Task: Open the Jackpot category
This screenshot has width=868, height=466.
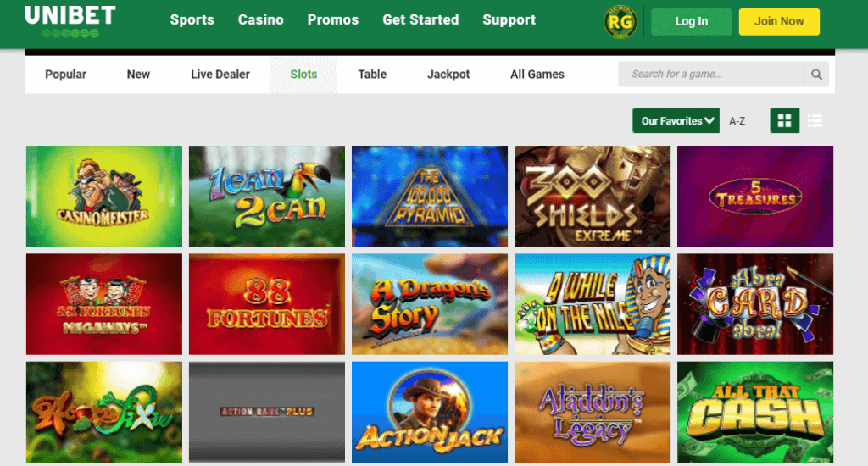Action: click(x=448, y=75)
